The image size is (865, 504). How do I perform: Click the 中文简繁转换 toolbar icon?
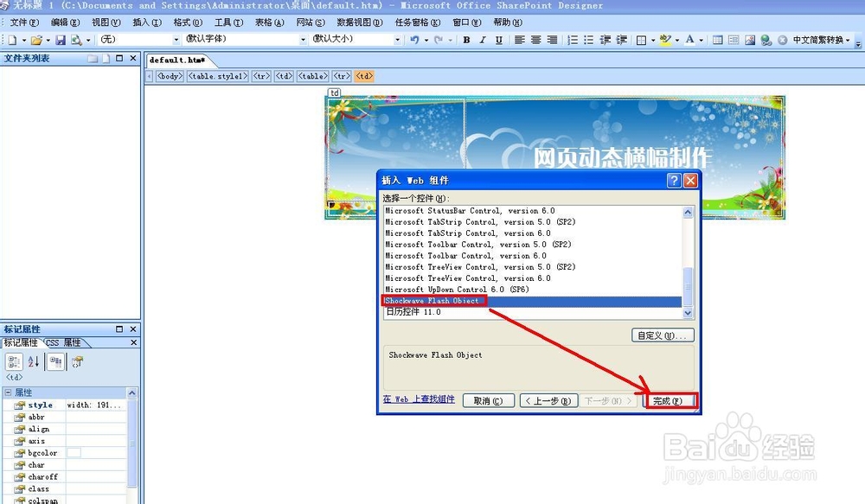click(817, 39)
